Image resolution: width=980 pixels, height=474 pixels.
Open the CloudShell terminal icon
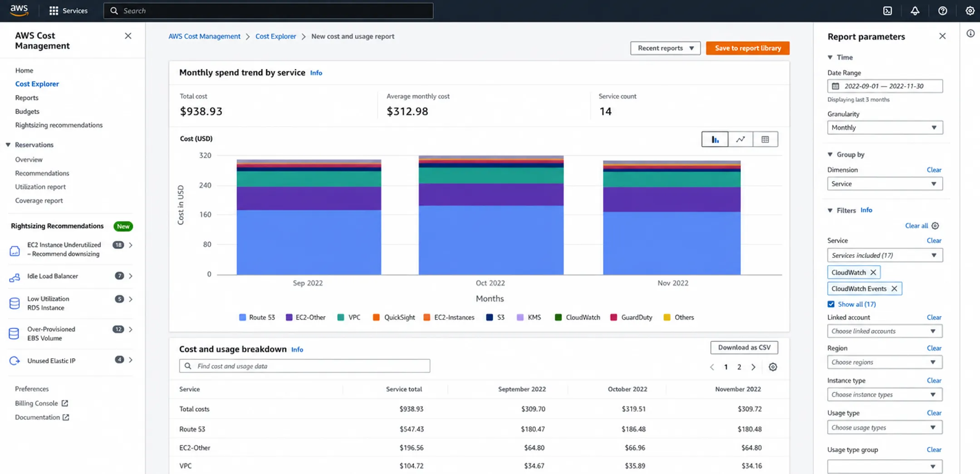pos(887,10)
